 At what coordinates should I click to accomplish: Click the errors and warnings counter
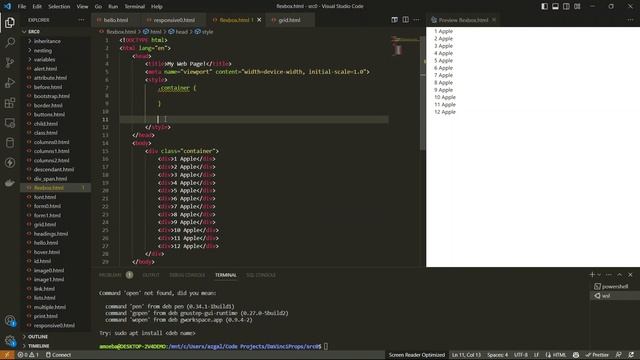(28, 355)
